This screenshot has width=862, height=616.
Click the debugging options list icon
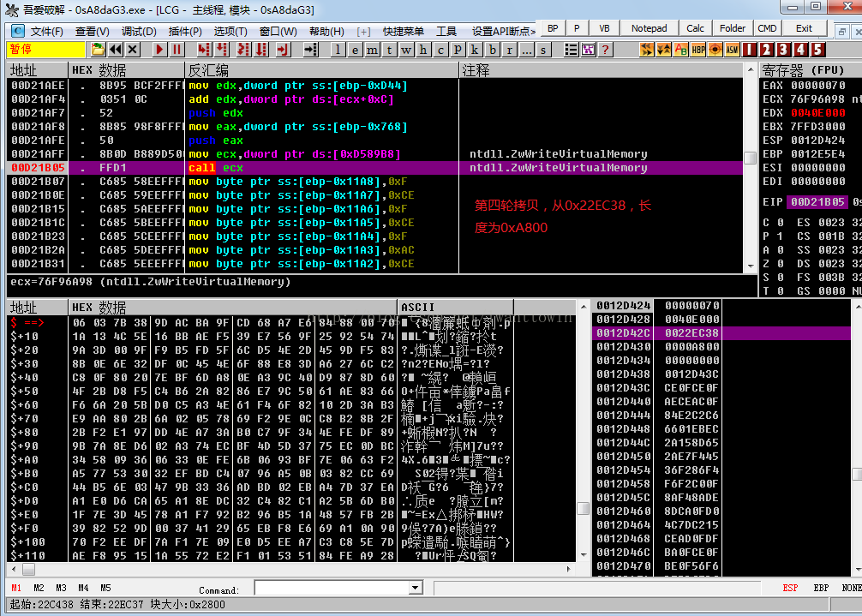point(572,50)
